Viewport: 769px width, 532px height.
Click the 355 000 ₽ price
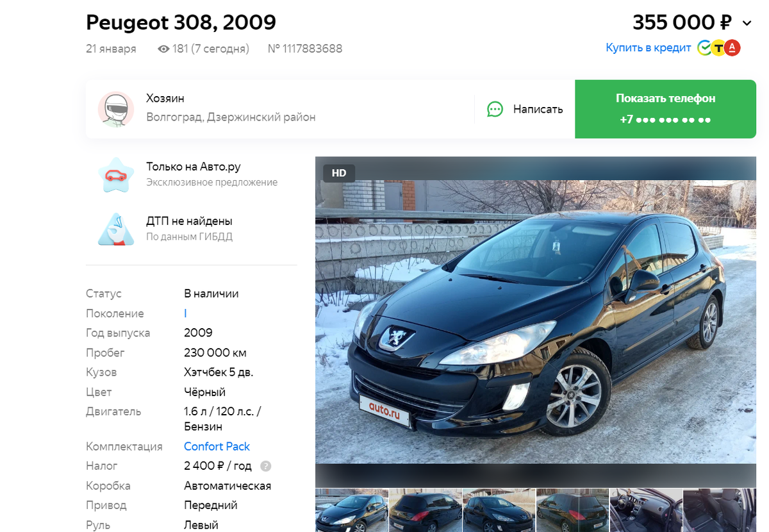[682, 22]
